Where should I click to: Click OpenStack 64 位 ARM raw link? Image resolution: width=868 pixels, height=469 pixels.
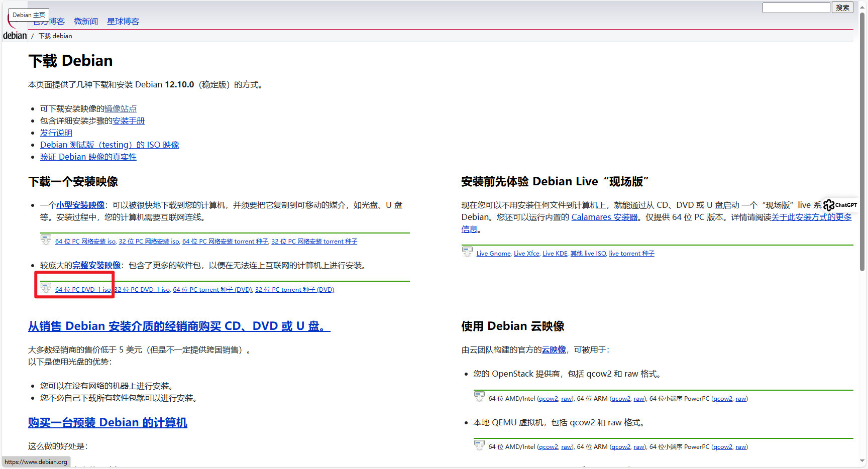tap(639, 399)
